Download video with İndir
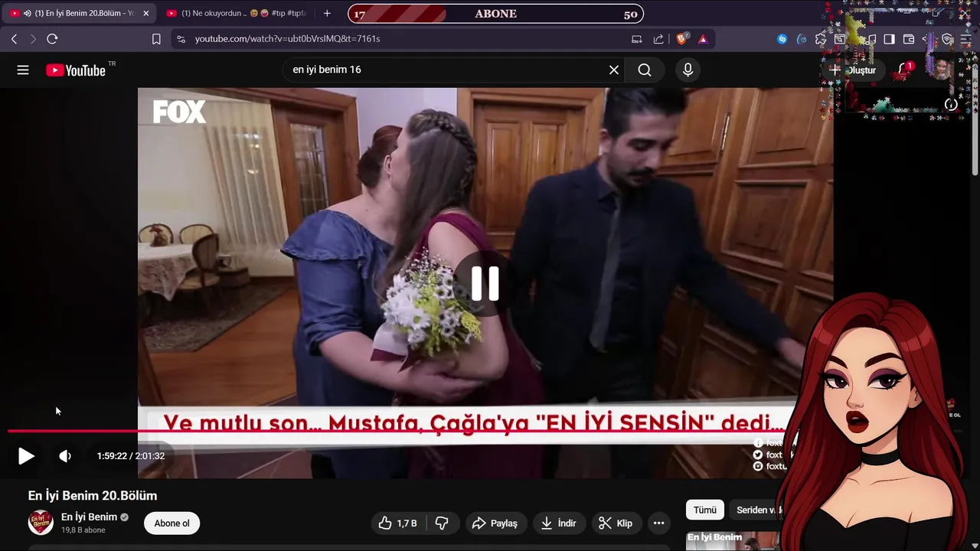The height and width of the screenshot is (551, 980). tap(558, 523)
